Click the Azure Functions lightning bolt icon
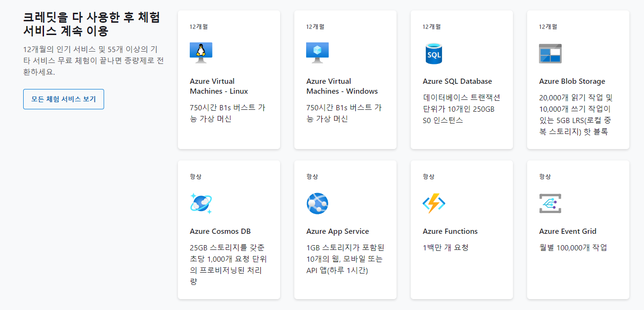Viewport: 644px width, 310px height. 434,204
